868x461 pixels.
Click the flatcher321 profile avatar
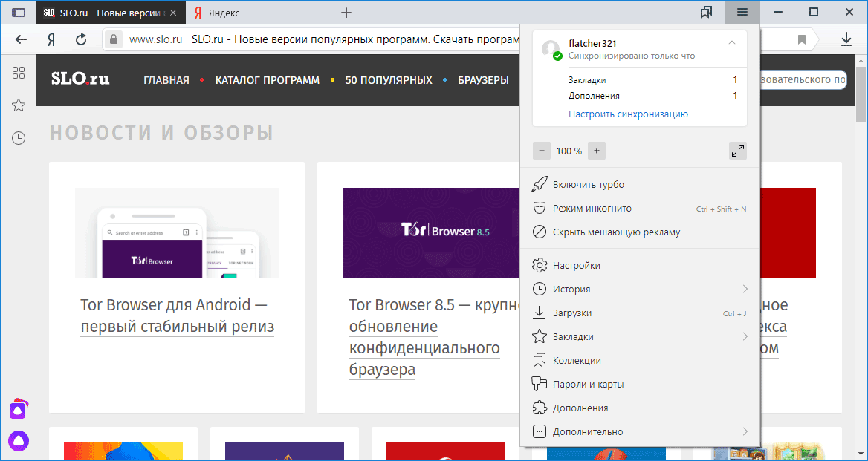(551, 49)
